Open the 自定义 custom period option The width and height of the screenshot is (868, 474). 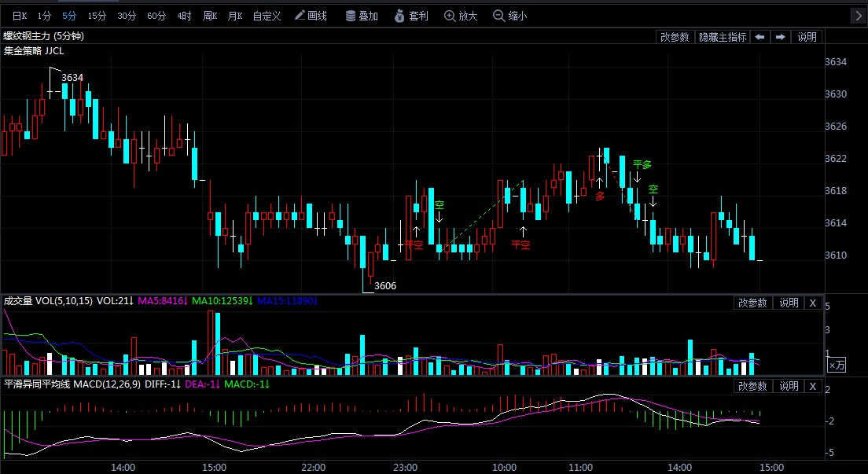point(267,16)
